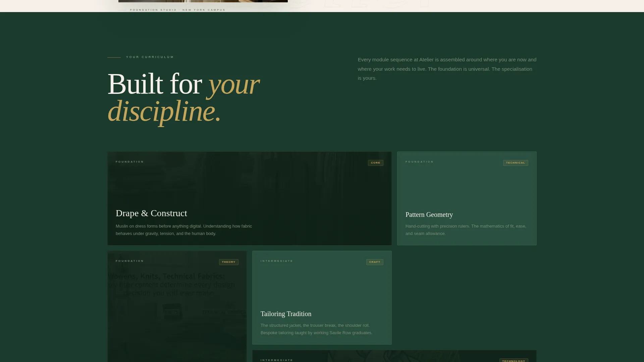Open the Pattern Geometry module card

point(467,198)
